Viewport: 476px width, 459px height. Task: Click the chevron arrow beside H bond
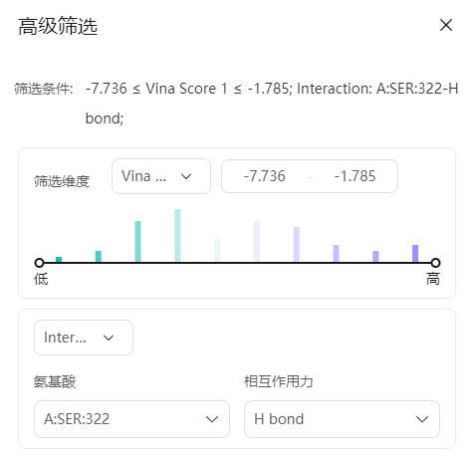coord(422,419)
